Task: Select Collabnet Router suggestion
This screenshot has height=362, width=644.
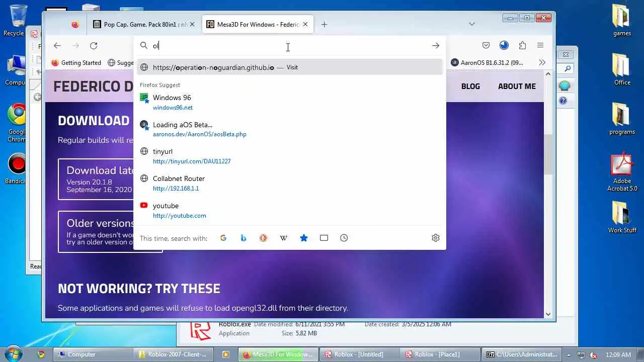Action: [x=290, y=183]
